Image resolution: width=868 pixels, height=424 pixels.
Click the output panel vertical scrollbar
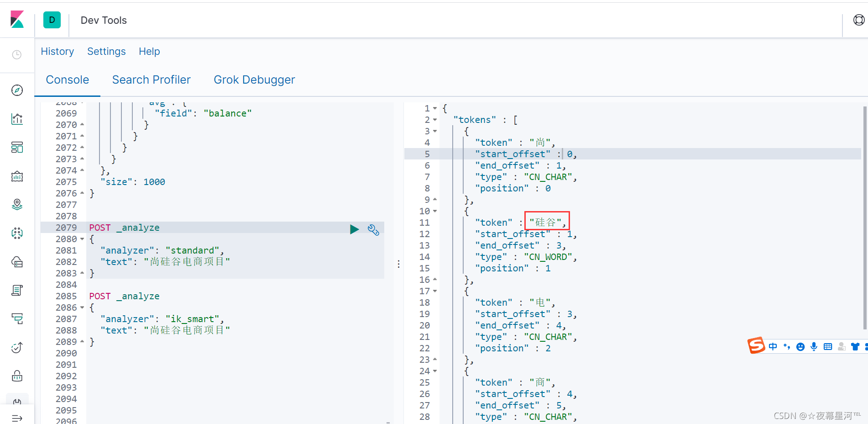point(865,217)
